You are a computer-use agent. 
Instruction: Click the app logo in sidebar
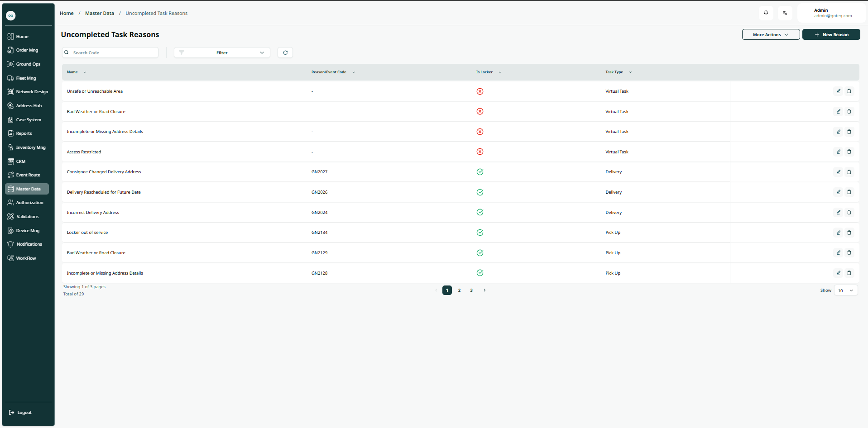[11, 16]
